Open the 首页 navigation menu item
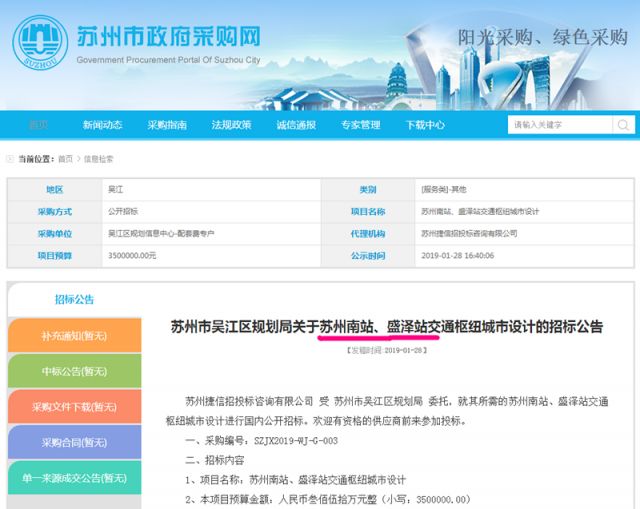640x509 pixels. 38,125
